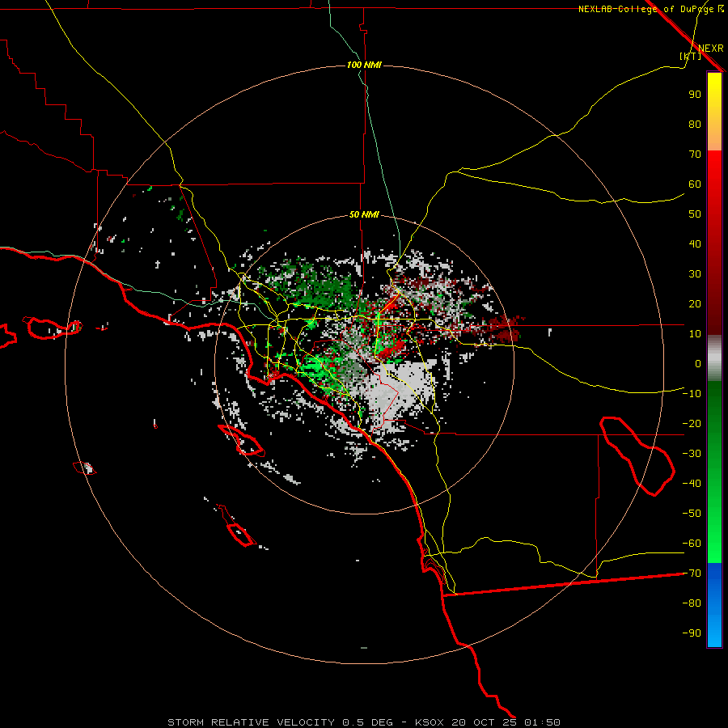The height and width of the screenshot is (728, 728).
Task: Click the 0 value on the velocity scale
Action: pos(698,363)
